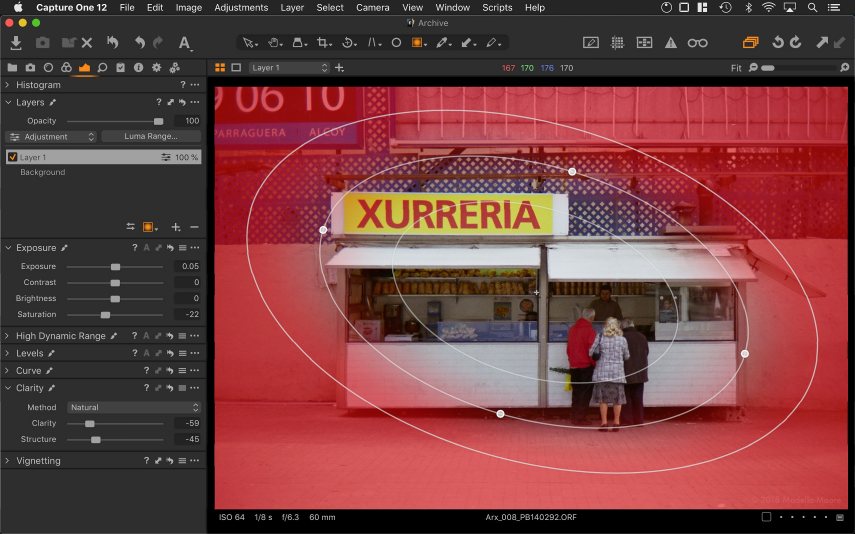Open the Color circles tool tab
The width and height of the screenshot is (855, 534).
pyautogui.click(x=66, y=68)
